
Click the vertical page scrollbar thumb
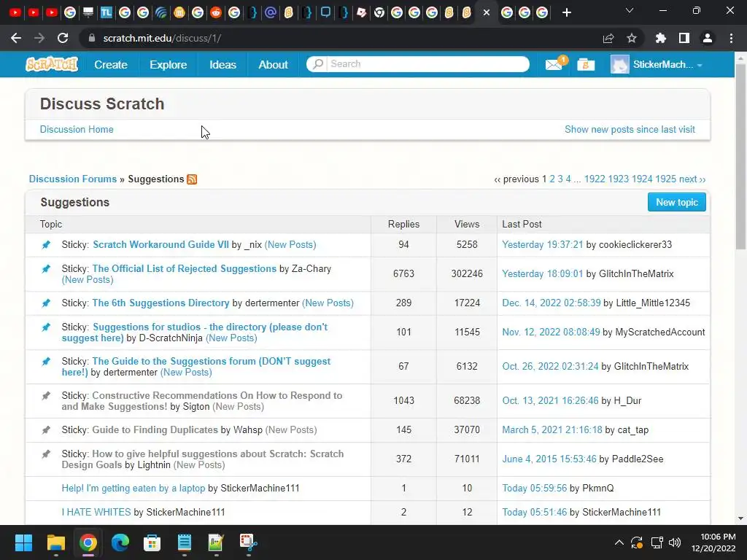[x=740, y=156]
